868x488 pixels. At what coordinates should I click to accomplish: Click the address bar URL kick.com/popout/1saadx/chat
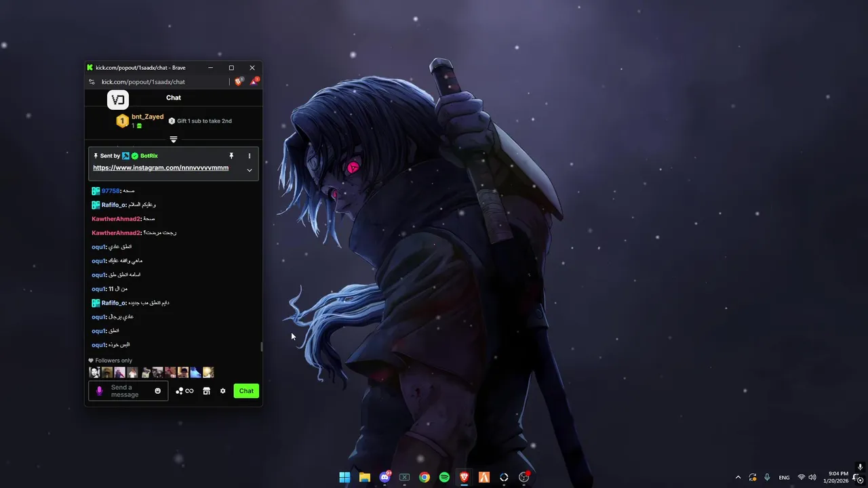(143, 82)
